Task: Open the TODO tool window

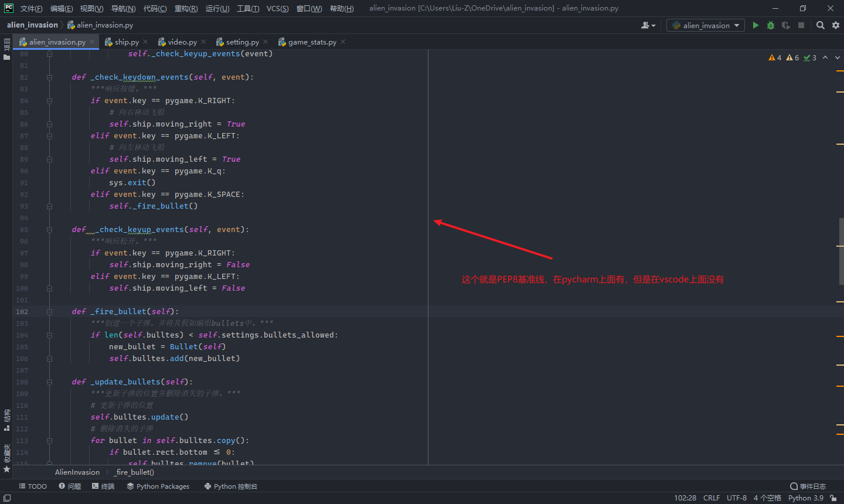Action: 33,486
